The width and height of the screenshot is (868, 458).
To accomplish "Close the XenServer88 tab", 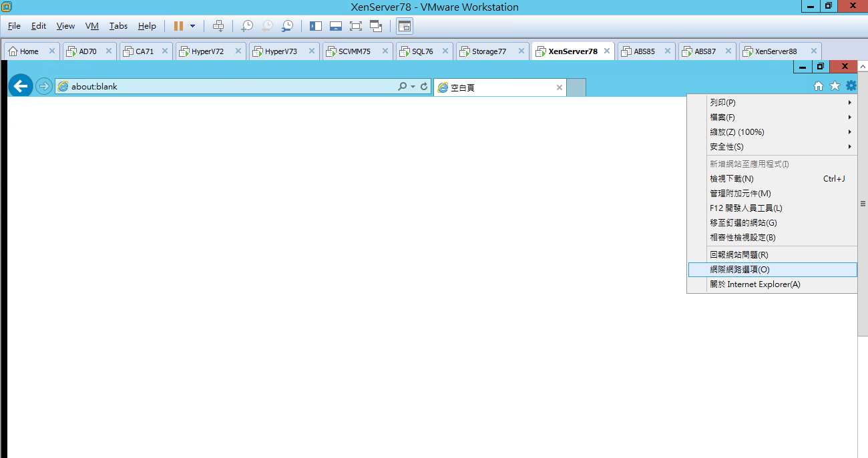I will 813,51.
